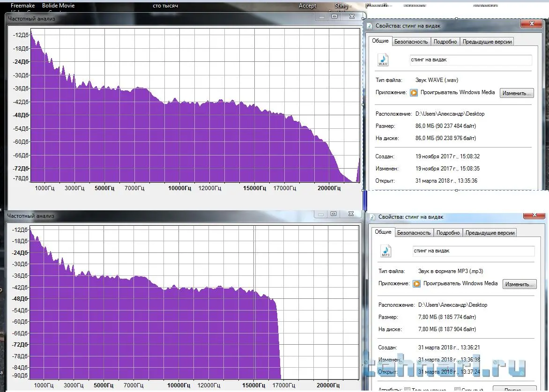
Task: Toggle the Скрытый attribute checkbox
Action: tap(457, 390)
